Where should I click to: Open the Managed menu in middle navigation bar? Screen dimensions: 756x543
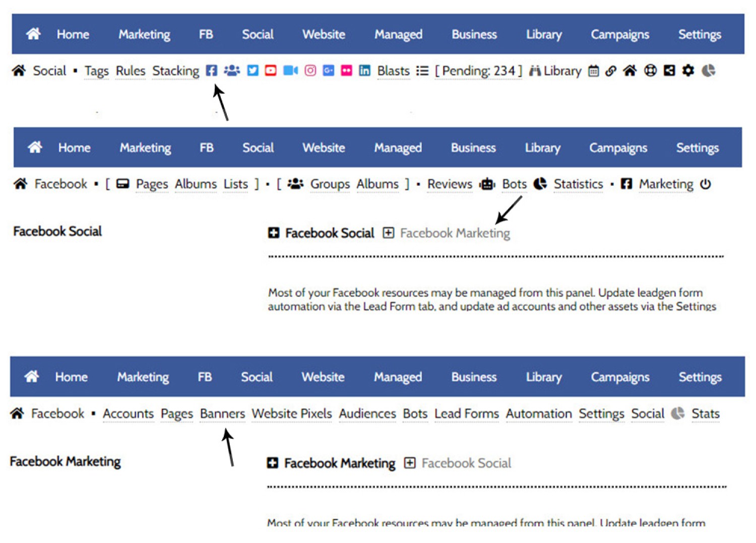coord(398,148)
